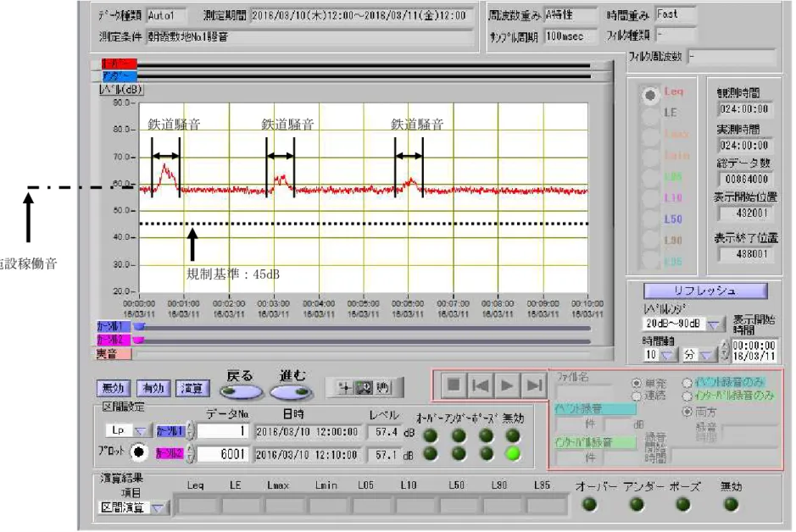Click the カーソル1 slider handle under graph
Image resolution: width=796 pixels, height=532 pixels.
pos(138,327)
